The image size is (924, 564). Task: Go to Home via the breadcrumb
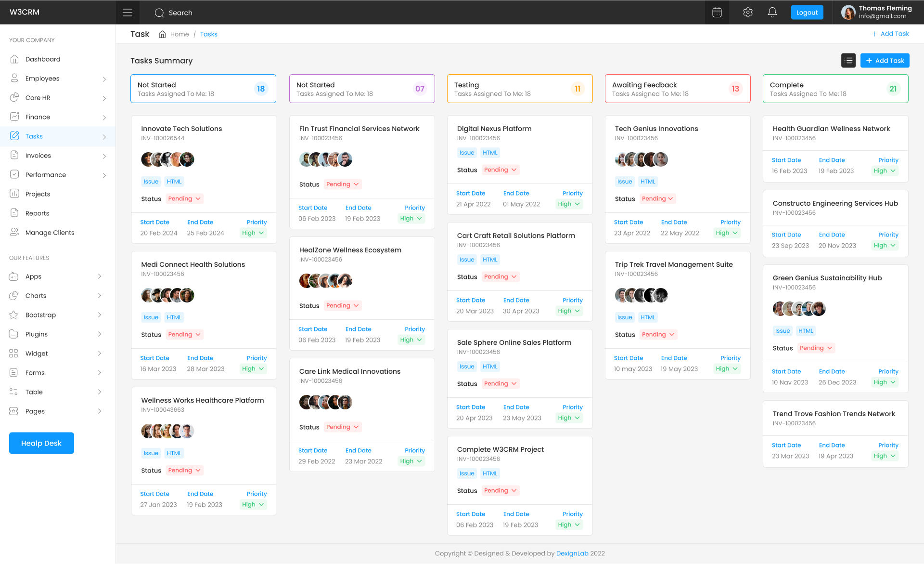pos(180,34)
